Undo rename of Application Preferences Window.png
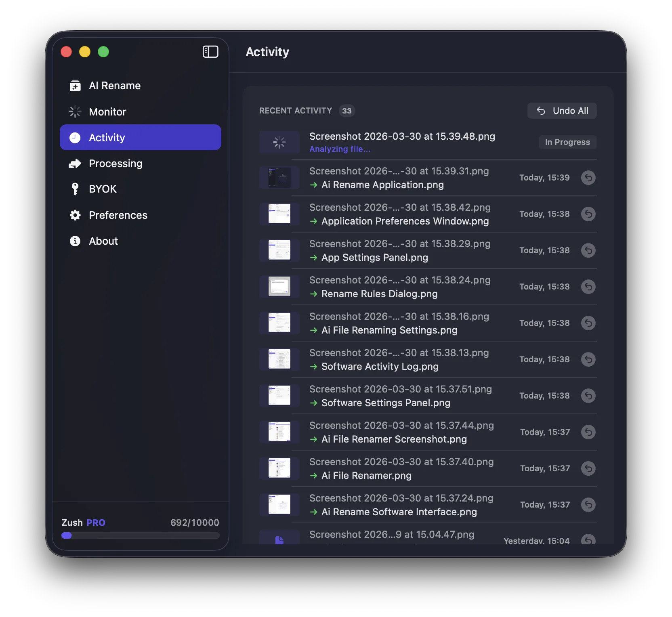Viewport: 672px width, 617px height. [588, 214]
